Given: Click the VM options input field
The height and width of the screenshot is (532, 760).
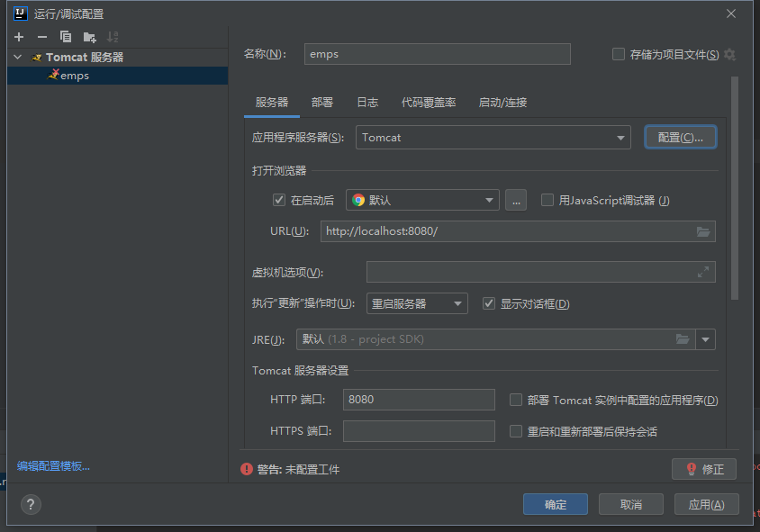Looking at the screenshot, I should (x=541, y=272).
